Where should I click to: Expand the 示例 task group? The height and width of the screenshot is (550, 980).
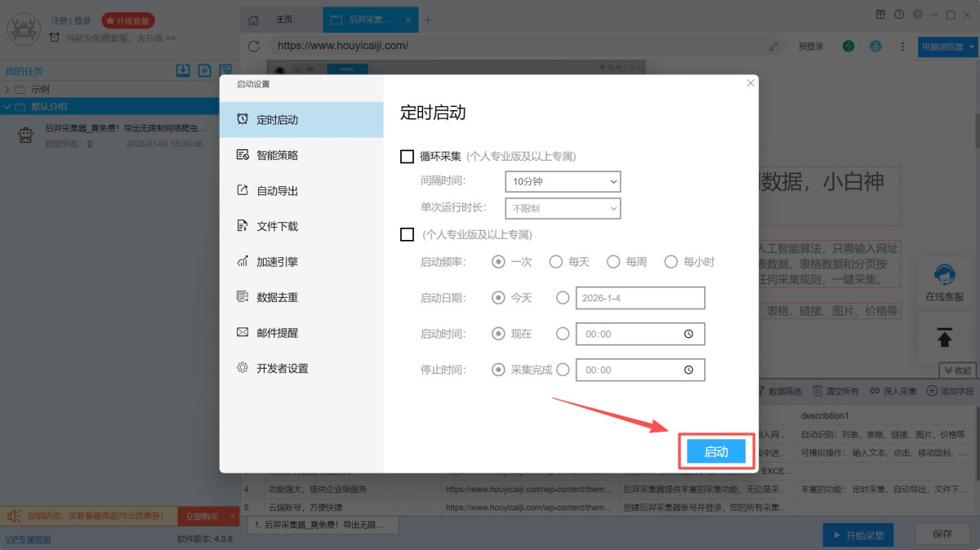tap(7, 89)
